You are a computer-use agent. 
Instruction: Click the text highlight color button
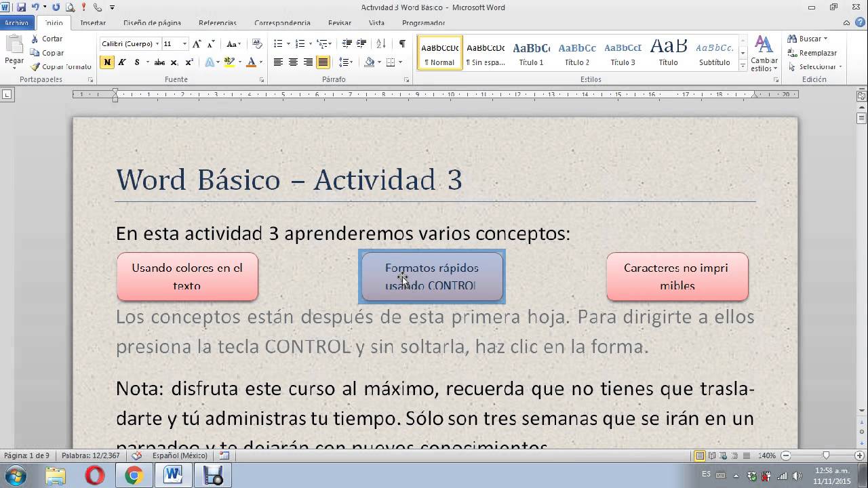229,62
